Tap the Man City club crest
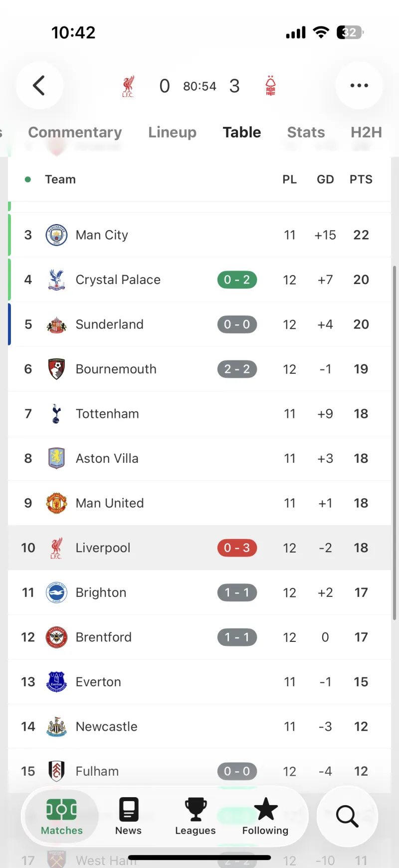Screen dimensions: 399x868 (56, 235)
